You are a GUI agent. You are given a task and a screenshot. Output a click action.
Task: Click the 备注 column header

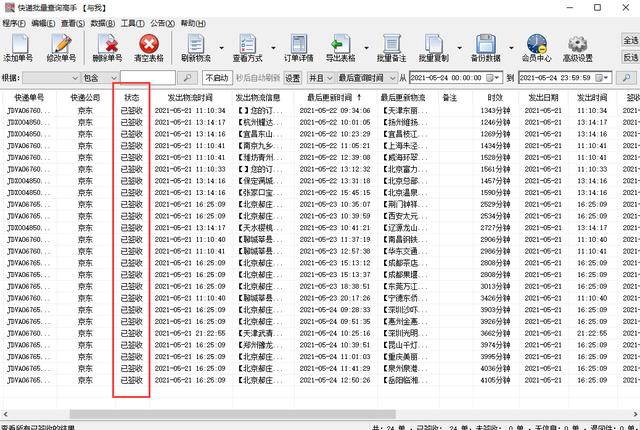pyautogui.click(x=449, y=98)
